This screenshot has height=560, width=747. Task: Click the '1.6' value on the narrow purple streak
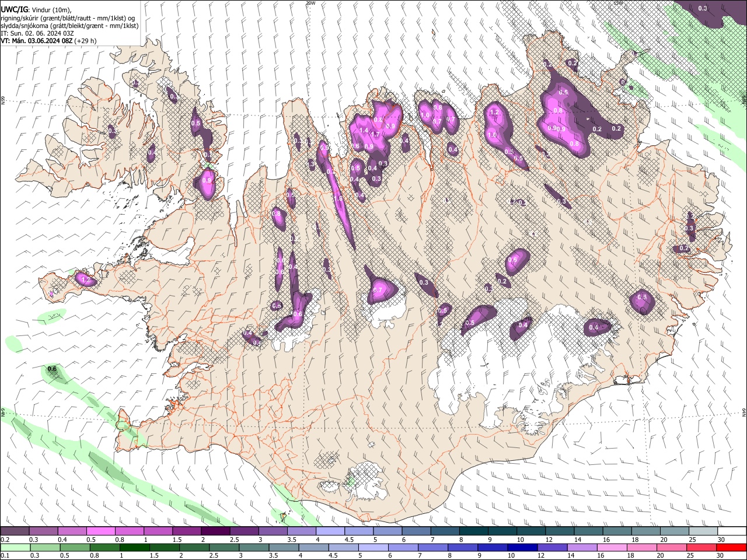(337, 199)
